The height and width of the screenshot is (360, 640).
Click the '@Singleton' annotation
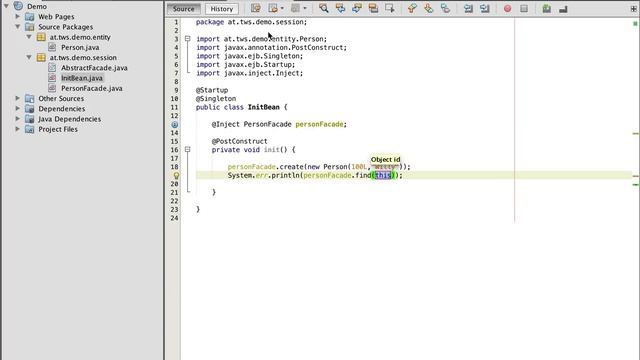click(x=216, y=99)
